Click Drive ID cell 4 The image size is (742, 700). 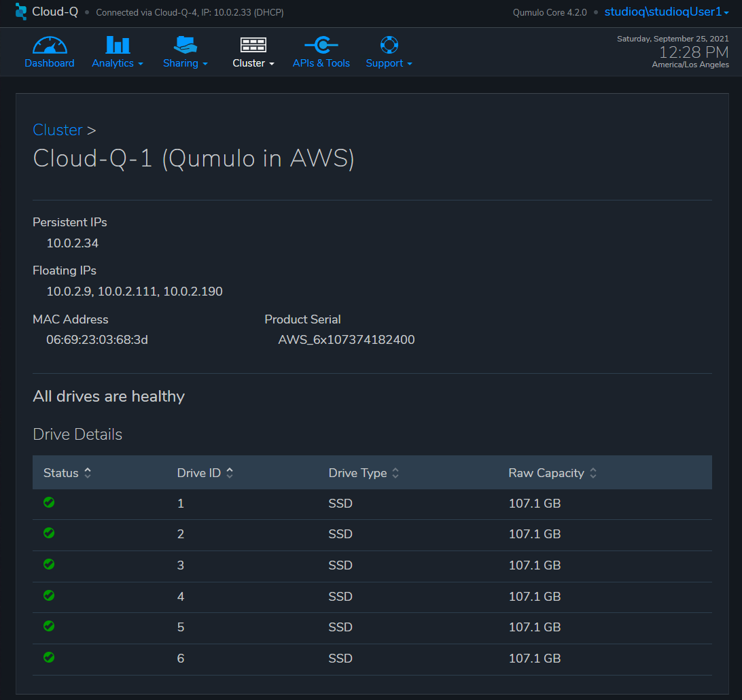pos(180,597)
